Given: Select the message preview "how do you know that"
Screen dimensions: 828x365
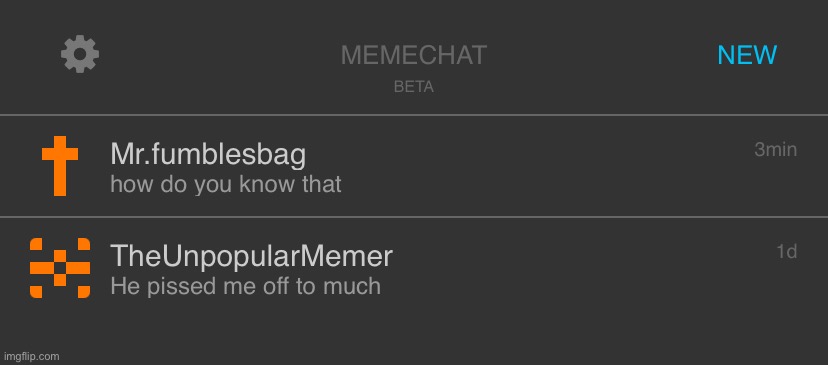Looking at the screenshot, I should [225, 184].
